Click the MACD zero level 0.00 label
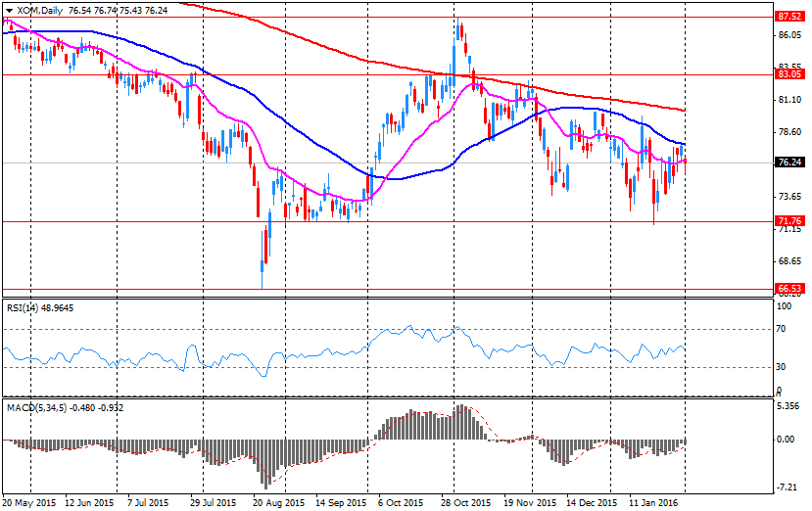Screen dimensions: 812x511 click(787, 440)
